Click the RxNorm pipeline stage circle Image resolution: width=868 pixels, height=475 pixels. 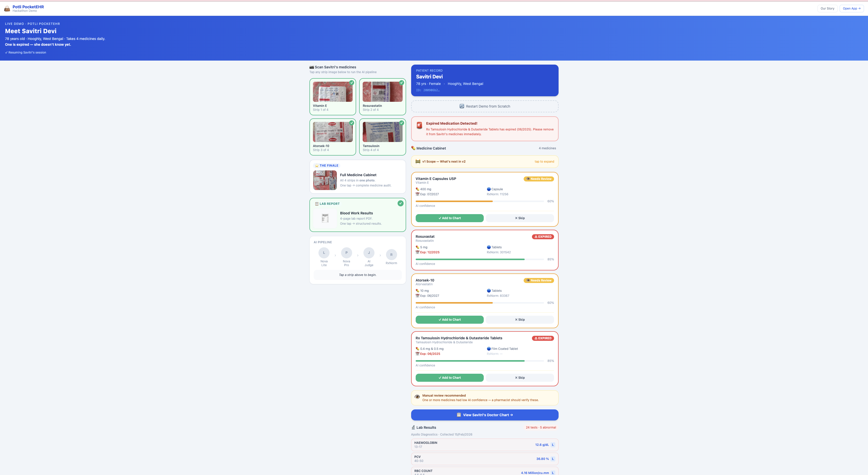click(x=391, y=255)
